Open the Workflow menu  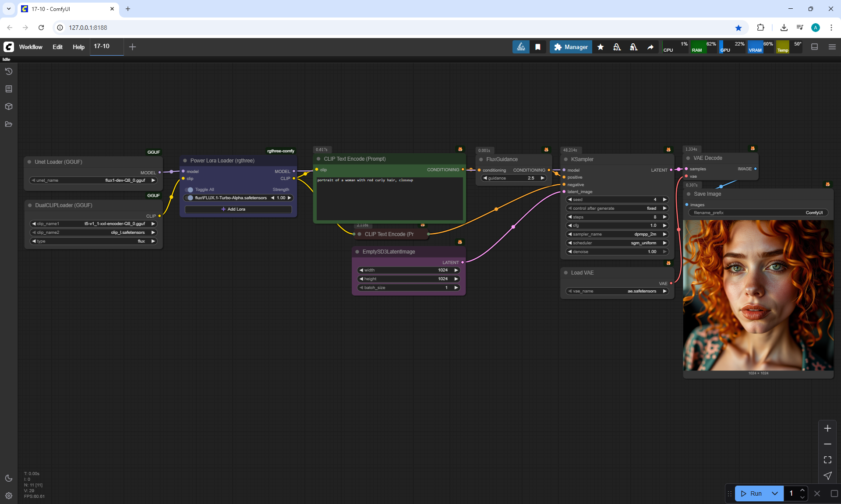coord(31,47)
